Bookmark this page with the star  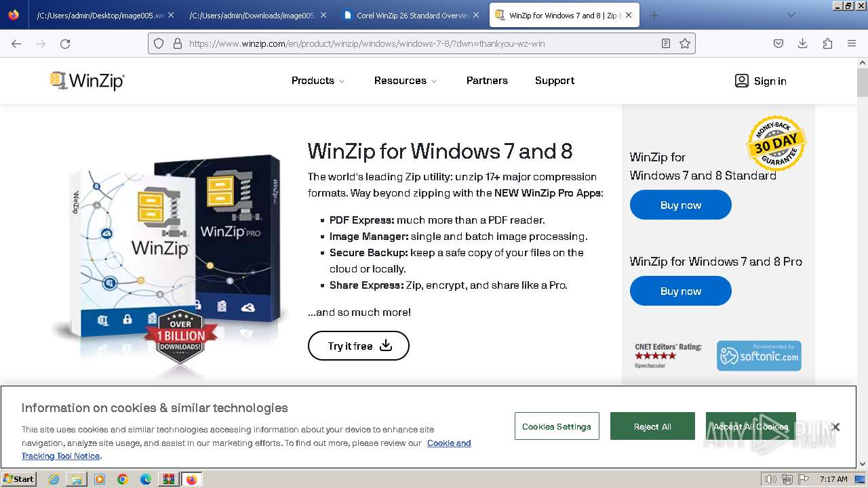point(685,43)
